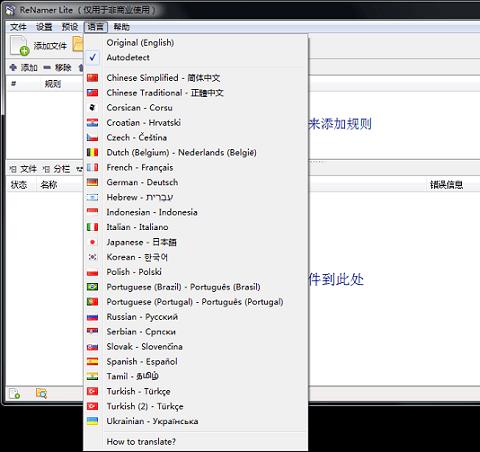
Task: Open the 文件 menu
Action: coord(18,27)
